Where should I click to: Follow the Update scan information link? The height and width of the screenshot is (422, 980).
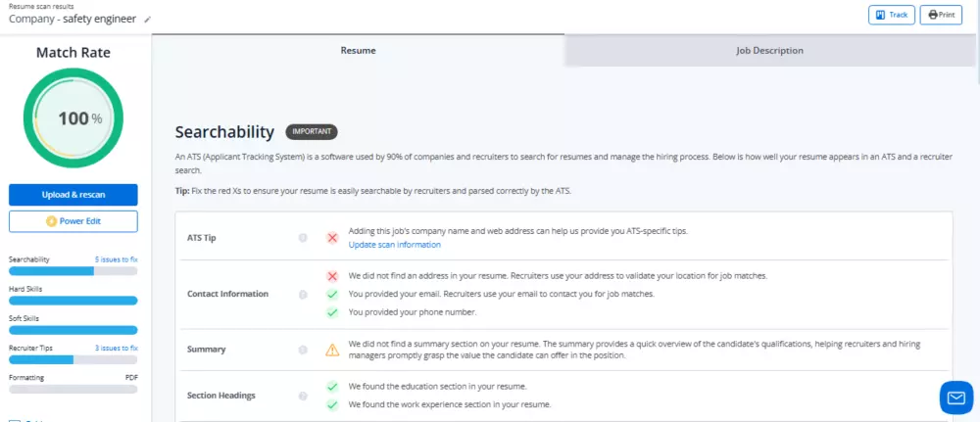(394, 245)
